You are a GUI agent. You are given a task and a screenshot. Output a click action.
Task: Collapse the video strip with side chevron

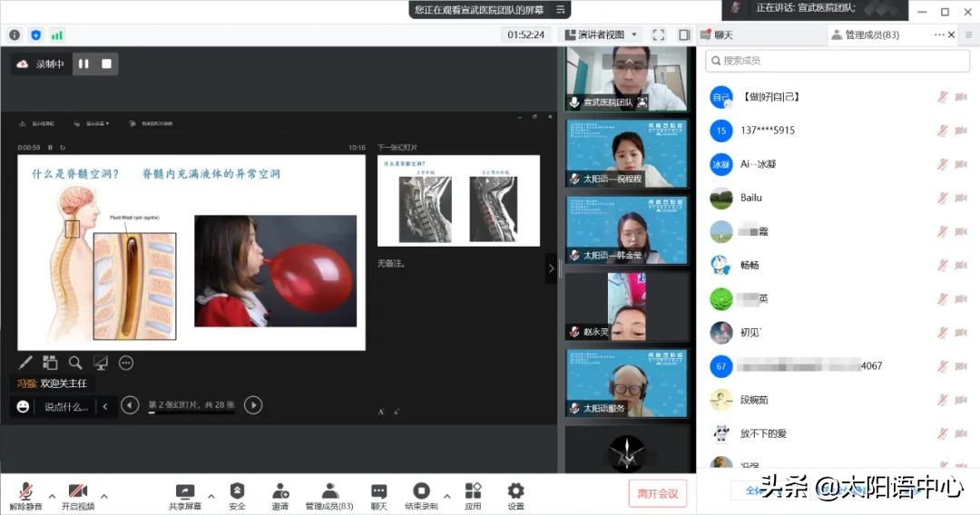tap(551, 268)
